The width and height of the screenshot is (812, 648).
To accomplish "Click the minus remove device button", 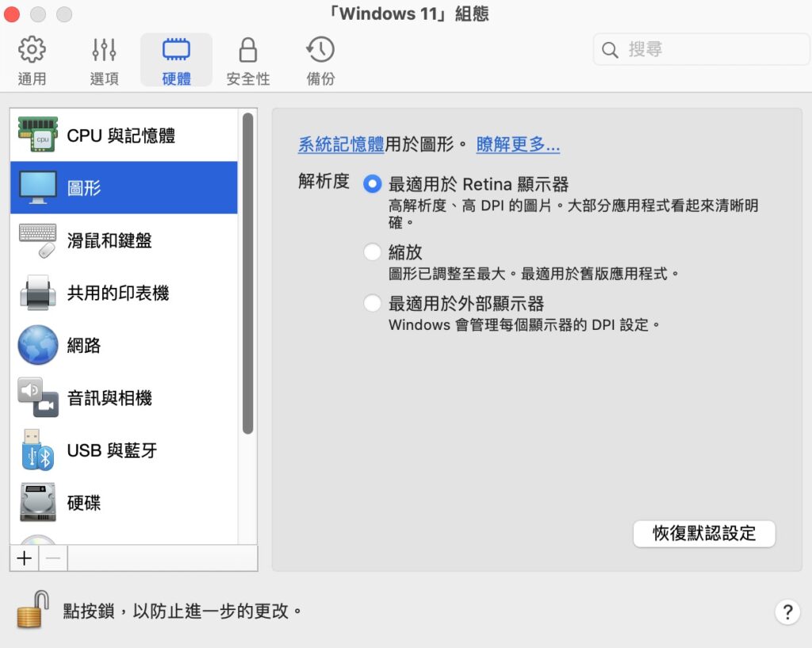I will point(53,558).
